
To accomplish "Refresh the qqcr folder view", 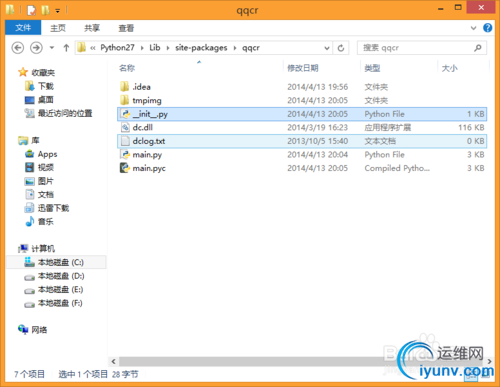I will [x=341, y=48].
